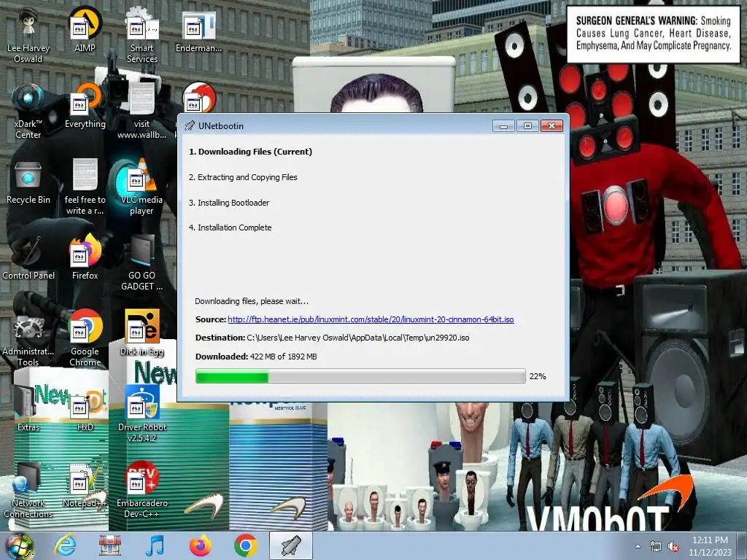This screenshot has height=560, width=747.
Task: Open the second pinned taskbar icon
Action: 110,545
